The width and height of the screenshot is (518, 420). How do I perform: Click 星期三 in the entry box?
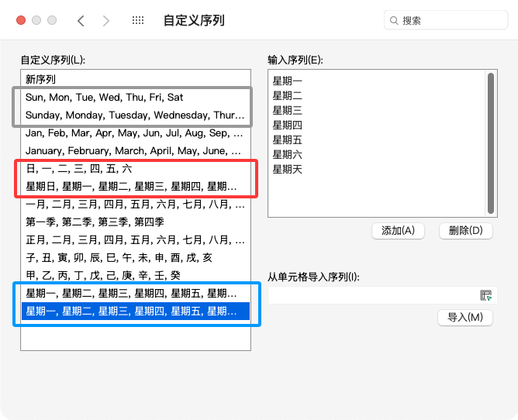[287, 110]
